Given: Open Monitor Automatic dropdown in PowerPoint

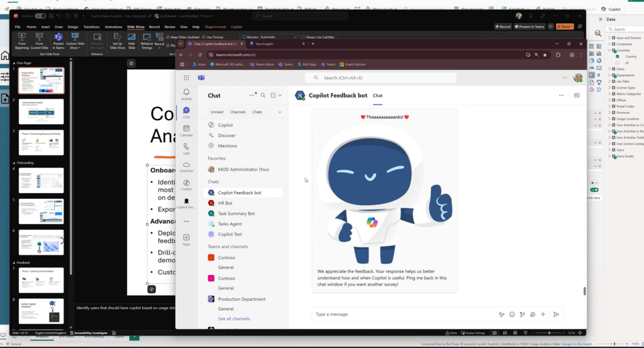Looking at the screenshot, I should point(277,37).
